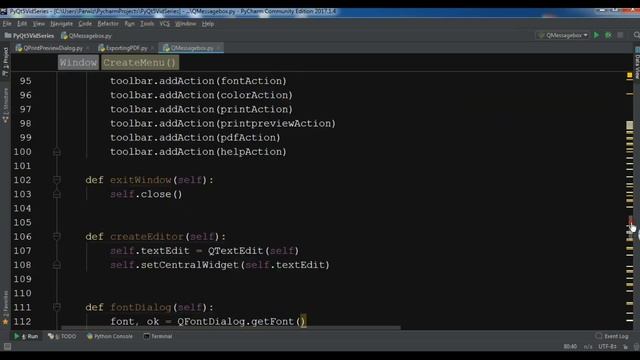640x360 pixels.
Task: Open the Code menu
Action: coord(85,24)
